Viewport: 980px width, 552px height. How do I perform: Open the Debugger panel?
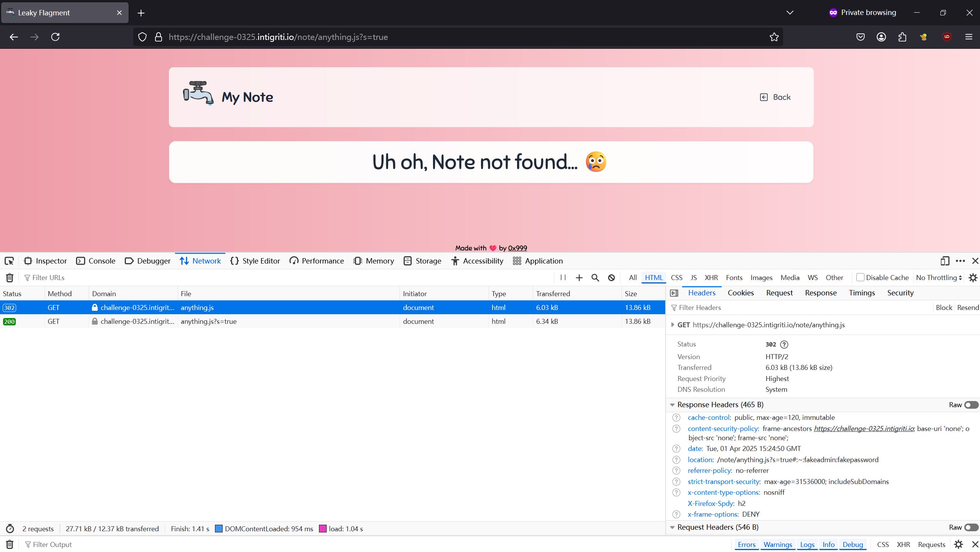click(147, 261)
